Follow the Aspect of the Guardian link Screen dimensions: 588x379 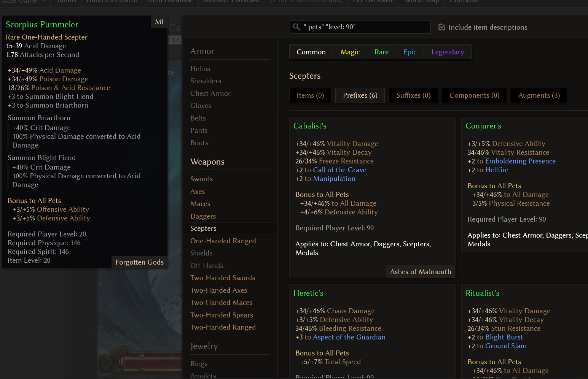(349, 337)
